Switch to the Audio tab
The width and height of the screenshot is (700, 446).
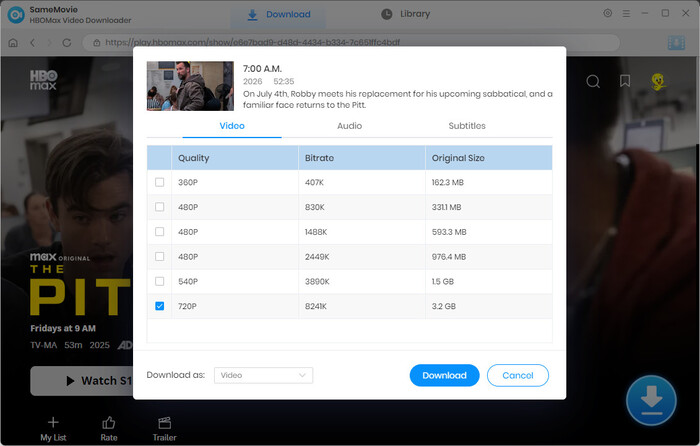tap(349, 126)
